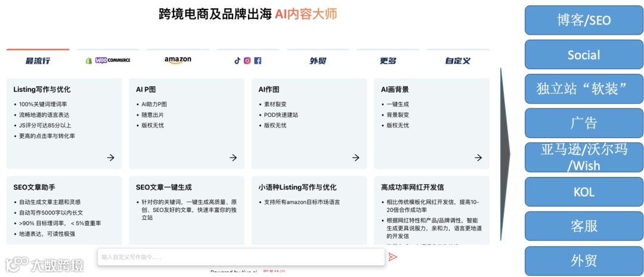The height and width of the screenshot is (277, 644).
Task: Click the 广告 box
Action: click(584, 123)
